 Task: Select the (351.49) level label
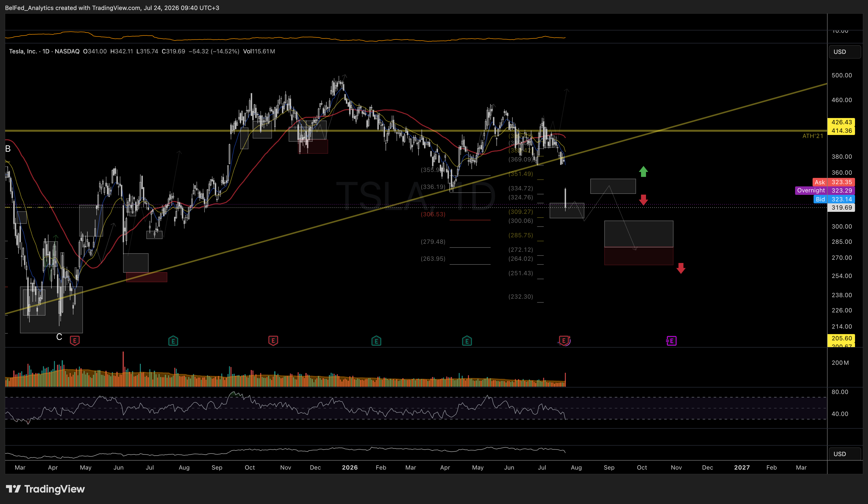tap(520, 173)
